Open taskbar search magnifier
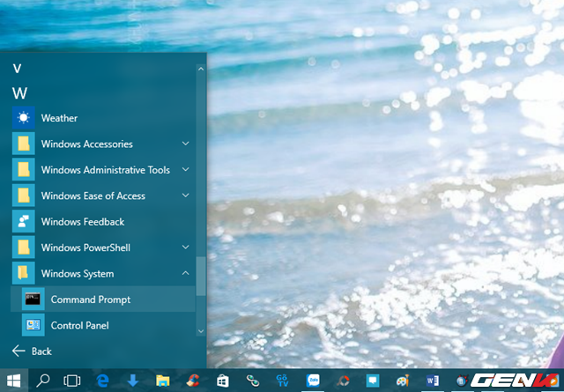 click(x=42, y=381)
